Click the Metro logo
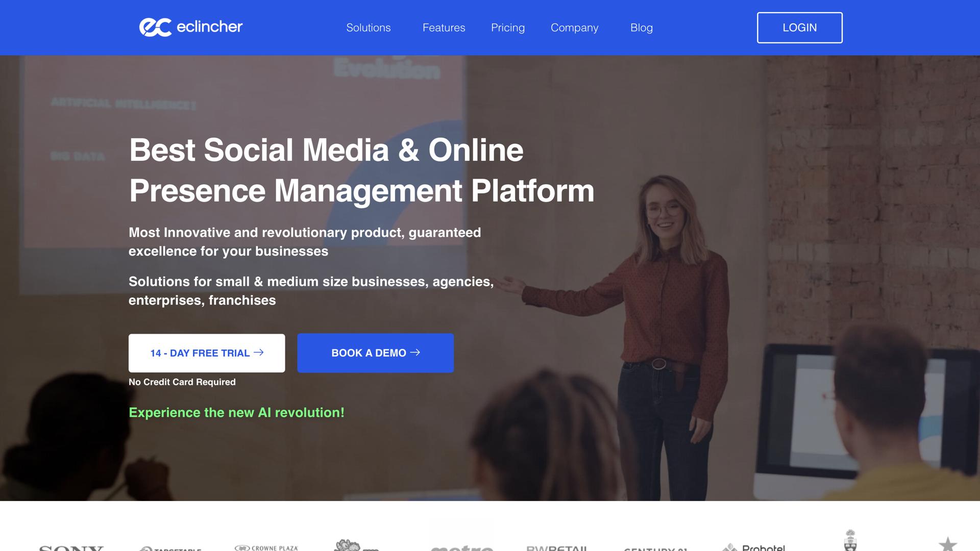Screen dimensions: 980x551 (462, 548)
